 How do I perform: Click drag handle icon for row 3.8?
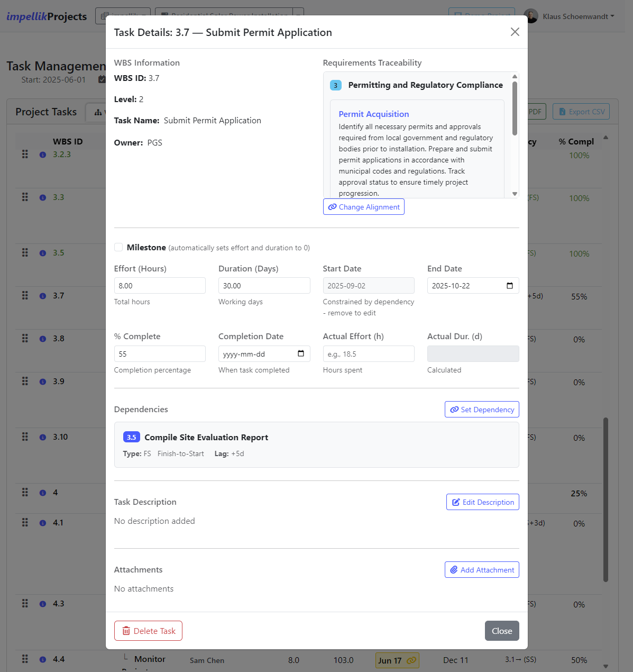(x=25, y=338)
